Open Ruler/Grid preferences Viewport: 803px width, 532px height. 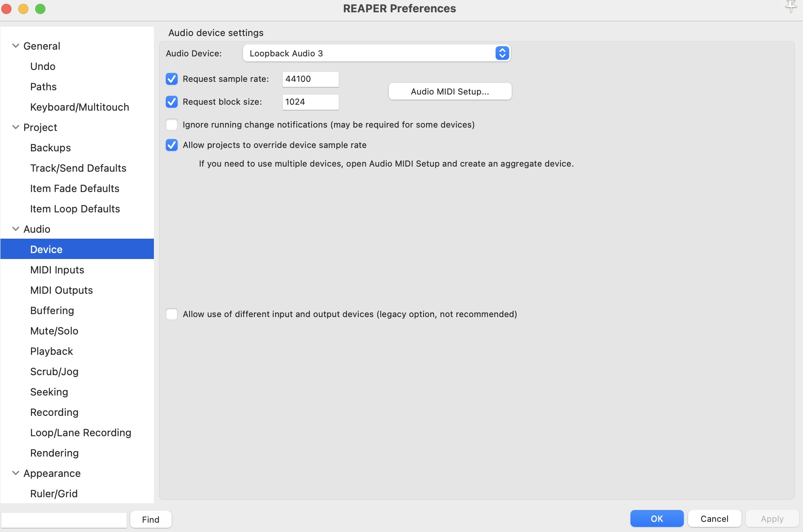[x=54, y=493]
